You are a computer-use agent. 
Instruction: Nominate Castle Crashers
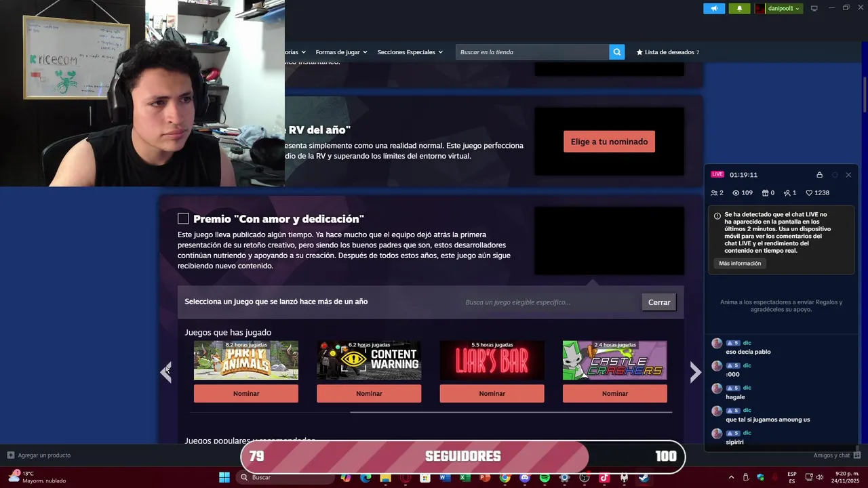pos(614,394)
